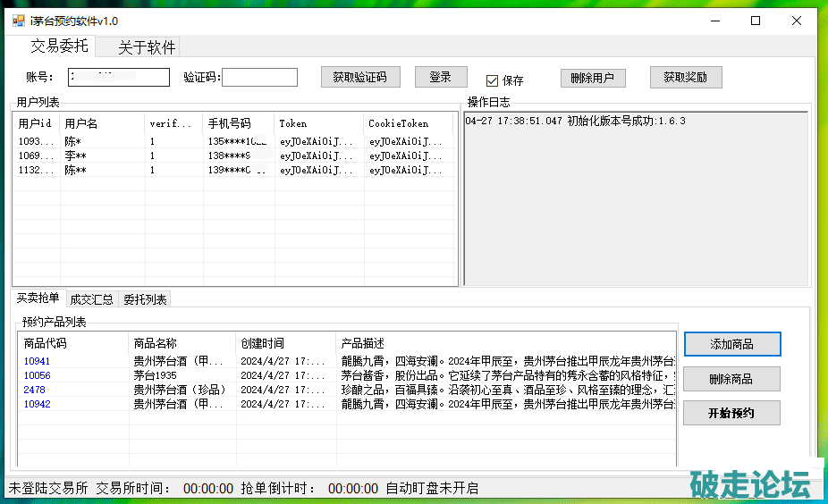Open the 委托列表 tab
The height and width of the screenshot is (504, 828).
tap(145, 299)
